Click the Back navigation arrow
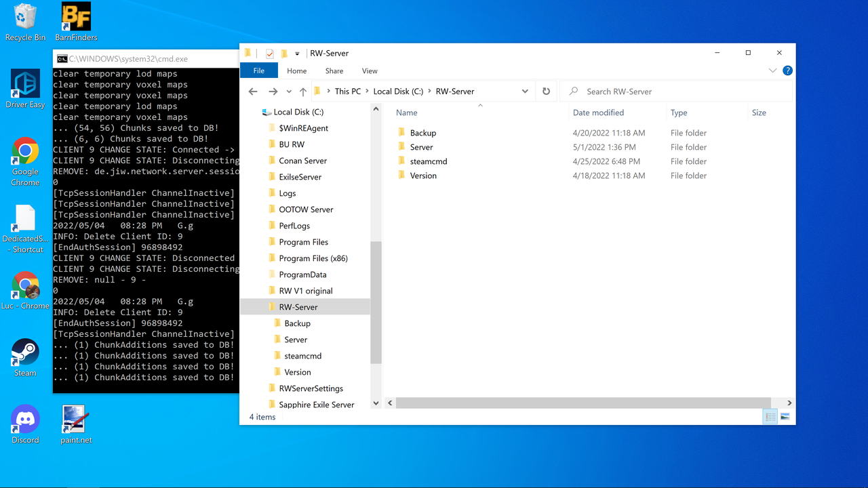Image resolution: width=868 pixels, height=488 pixels. [253, 91]
